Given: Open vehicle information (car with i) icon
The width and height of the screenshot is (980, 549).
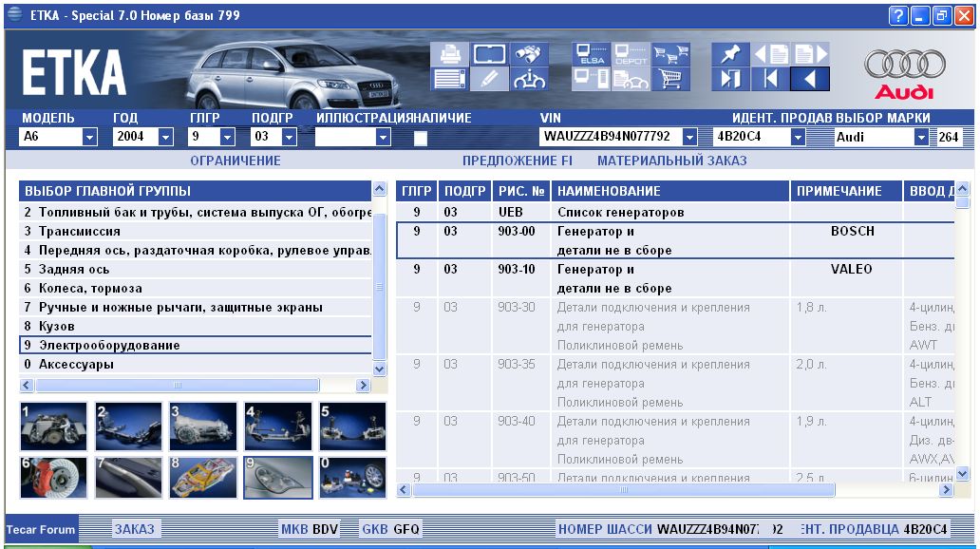Looking at the screenshot, I should (529, 80).
